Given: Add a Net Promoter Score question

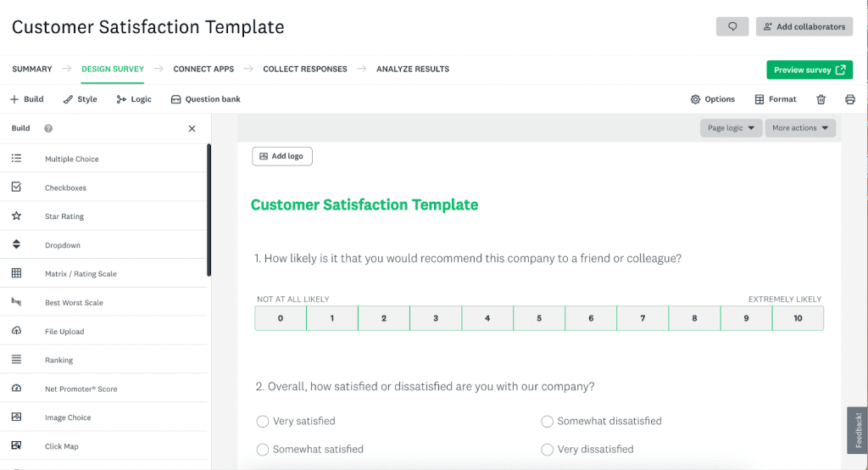Looking at the screenshot, I should [x=81, y=389].
